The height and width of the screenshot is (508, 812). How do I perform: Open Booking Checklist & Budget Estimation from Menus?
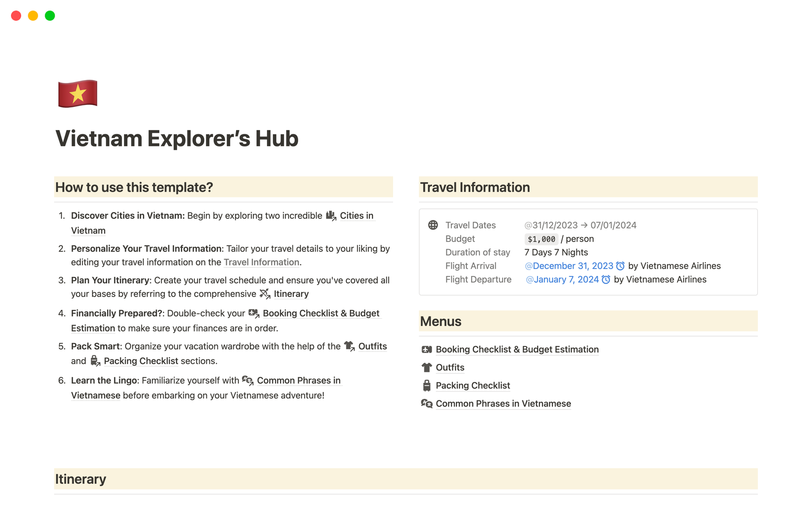(517, 349)
